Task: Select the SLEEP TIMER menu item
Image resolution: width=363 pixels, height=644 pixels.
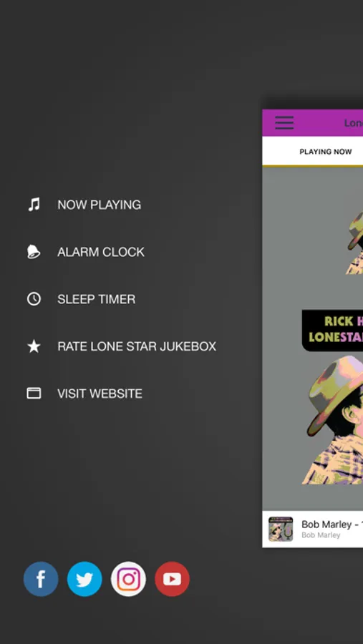Action: [x=96, y=299]
